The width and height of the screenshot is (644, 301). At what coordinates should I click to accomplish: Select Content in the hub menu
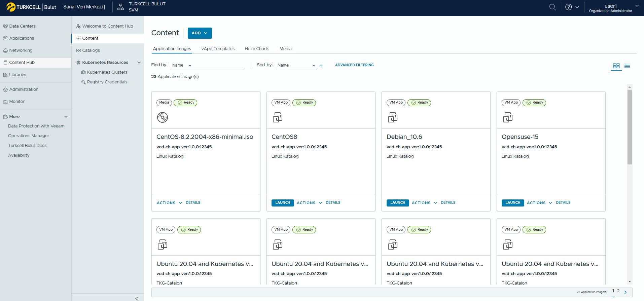coord(108,38)
